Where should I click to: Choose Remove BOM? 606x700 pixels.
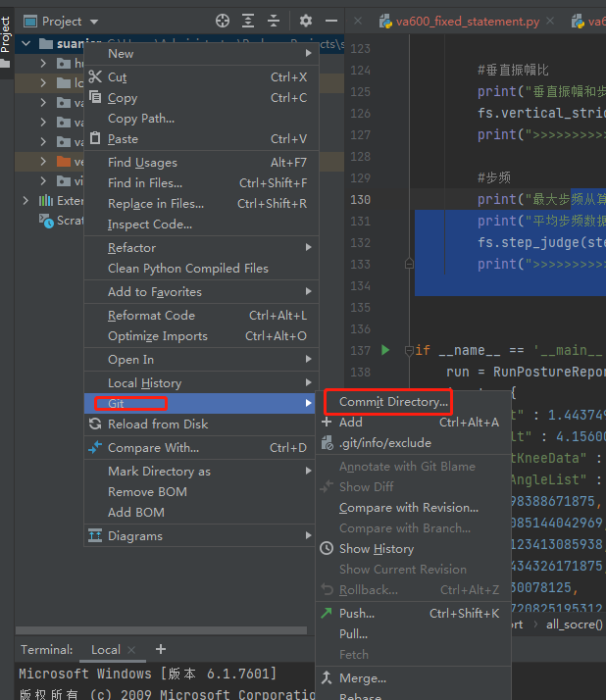coord(201,492)
